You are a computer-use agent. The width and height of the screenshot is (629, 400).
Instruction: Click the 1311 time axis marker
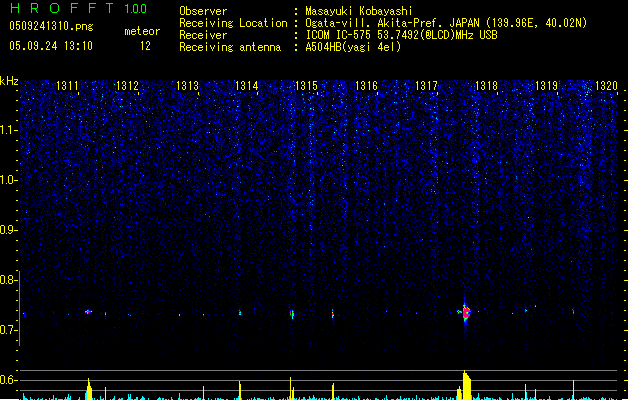click(67, 86)
